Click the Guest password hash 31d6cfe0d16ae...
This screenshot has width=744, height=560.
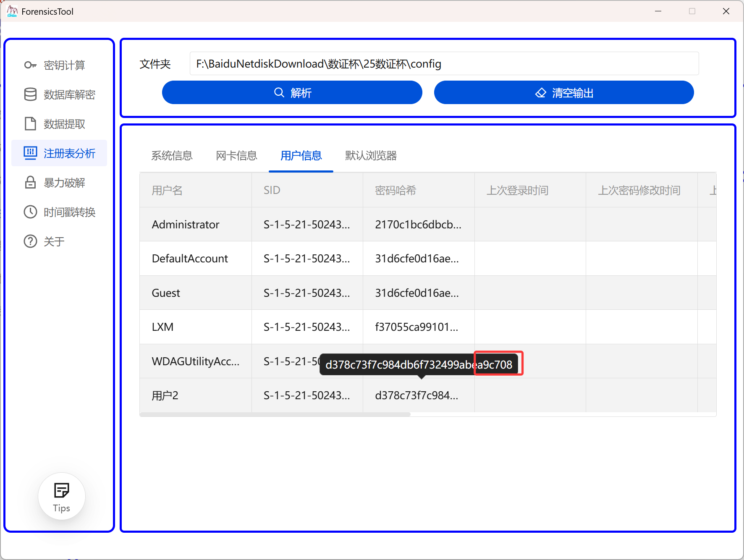(419, 293)
